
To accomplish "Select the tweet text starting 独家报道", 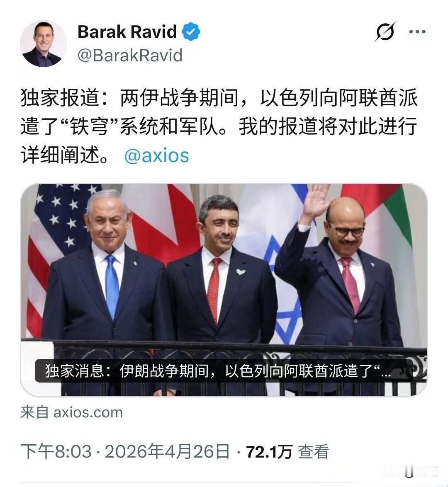I will [x=219, y=126].
